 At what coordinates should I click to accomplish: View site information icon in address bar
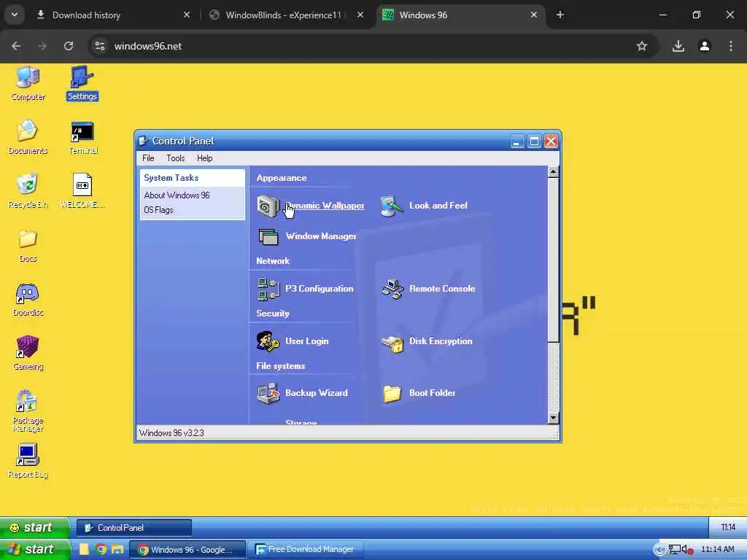coord(99,46)
